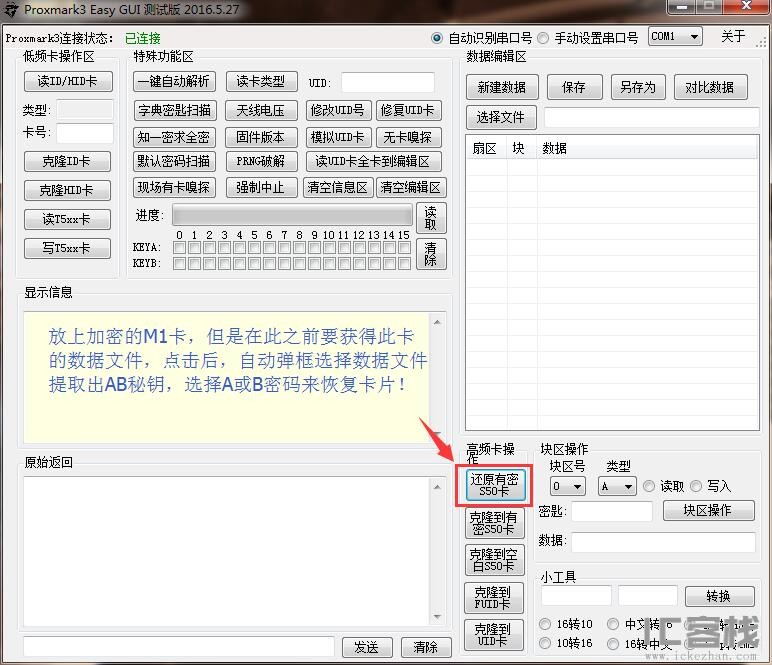Tick the KEYB checkbox for sector 8
Viewport: 772px width, 665px height.
(x=299, y=264)
